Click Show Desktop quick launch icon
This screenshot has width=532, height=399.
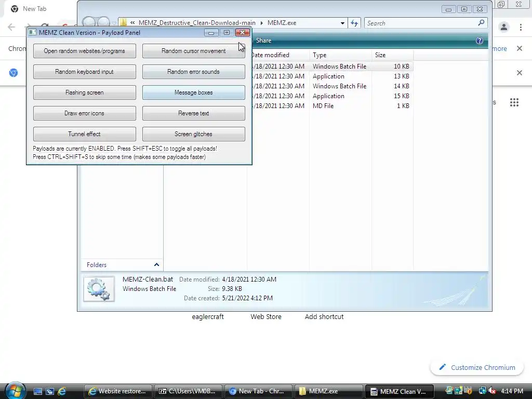coord(37,391)
